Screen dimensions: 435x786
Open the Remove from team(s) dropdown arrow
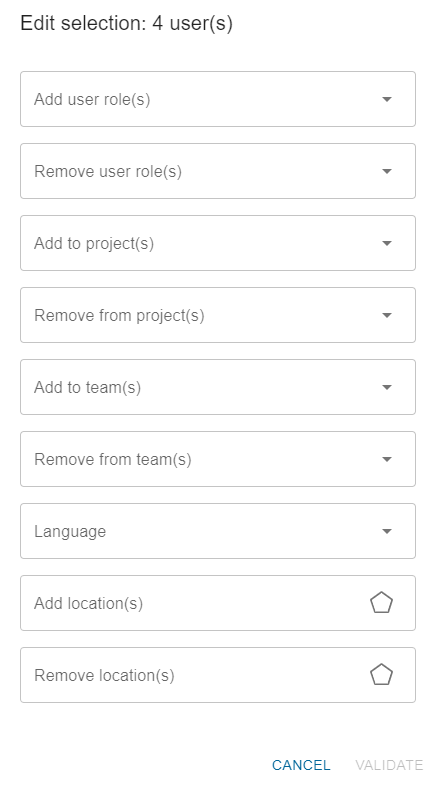(x=386, y=459)
